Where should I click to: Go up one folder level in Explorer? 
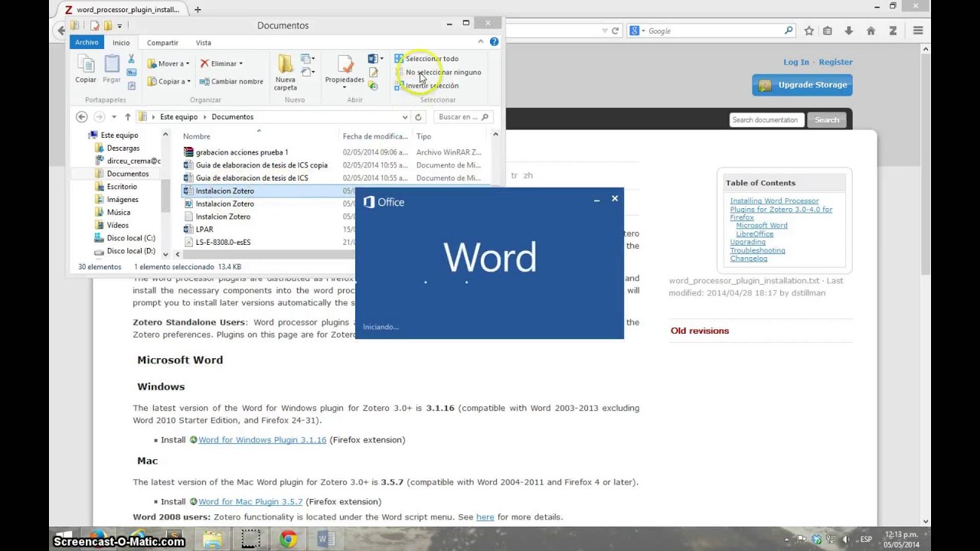pos(128,117)
